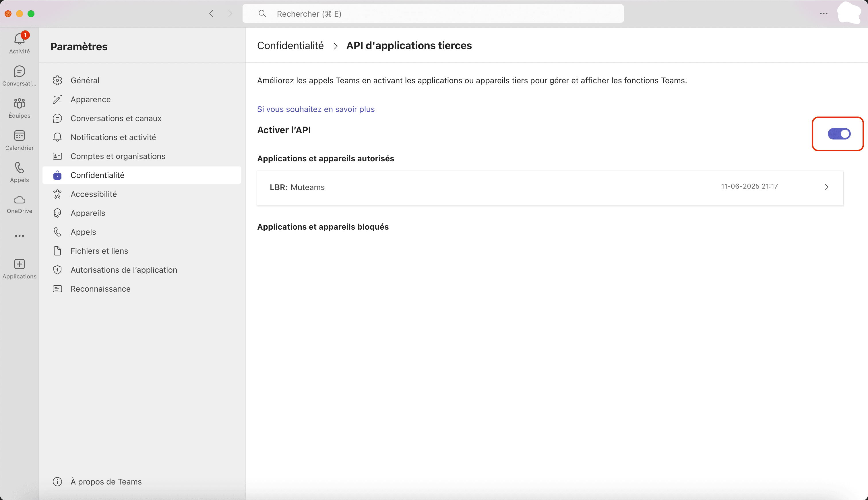Select the Appareils headset icon
This screenshot has width=868, height=500.
point(57,213)
